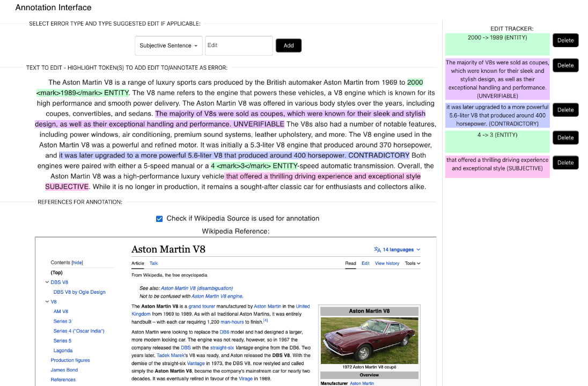Image resolution: width=588 pixels, height=386 pixels.
Task: Click the pink SUBJECTIVE entry in edit tracker
Action: pos(497,164)
